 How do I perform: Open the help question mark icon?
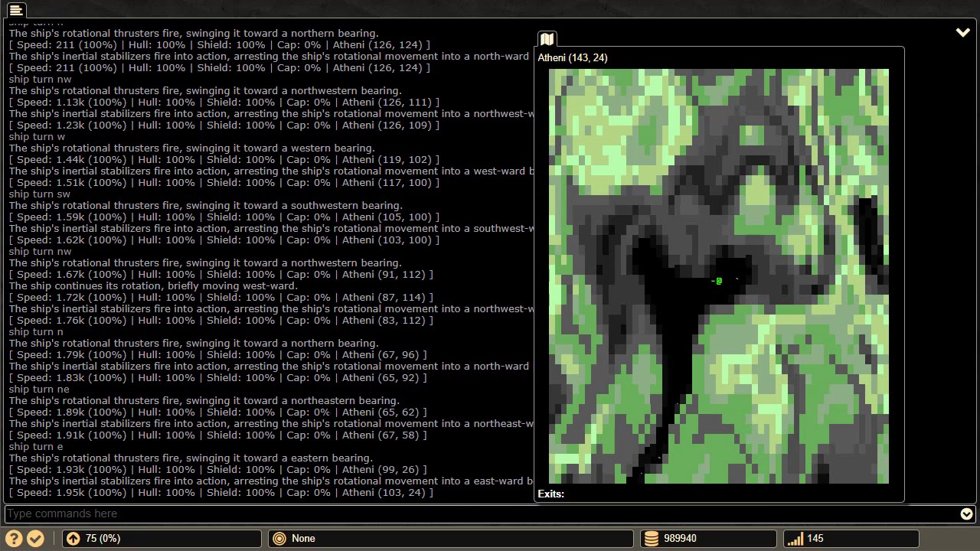(14, 539)
